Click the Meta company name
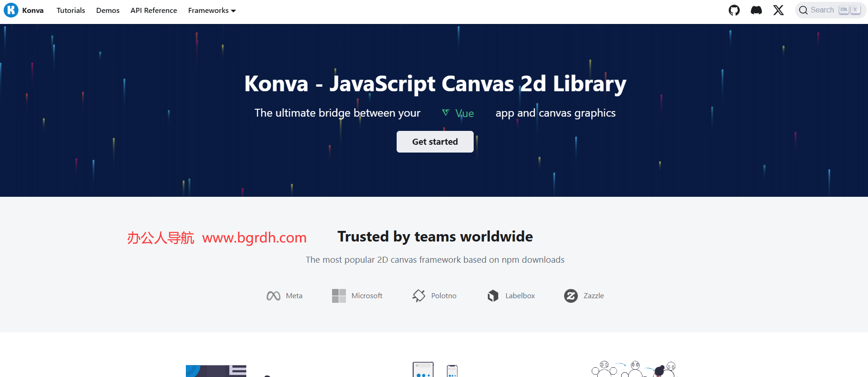Image resolution: width=868 pixels, height=377 pixels. 294,296
